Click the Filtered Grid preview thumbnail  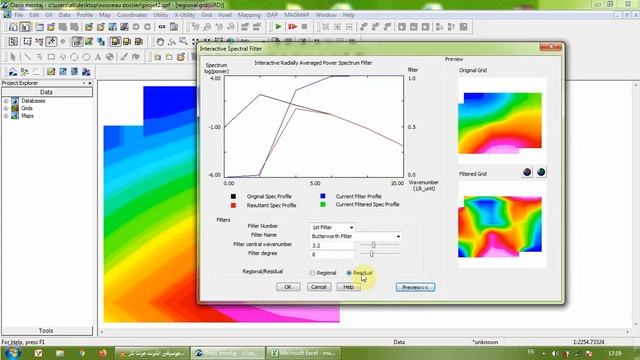point(502,225)
